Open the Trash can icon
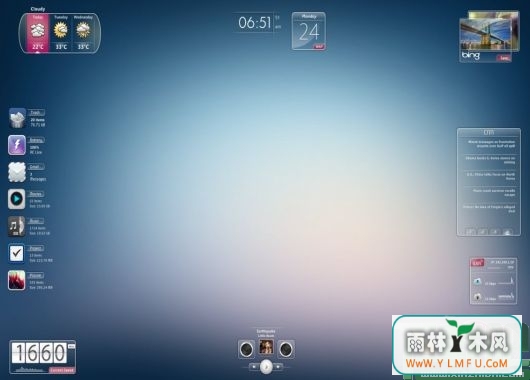530x380 pixels. [x=17, y=118]
